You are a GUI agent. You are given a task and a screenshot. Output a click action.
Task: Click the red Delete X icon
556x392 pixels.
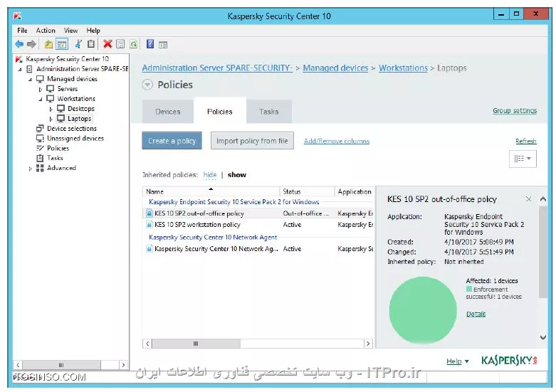tap(107, 44)
